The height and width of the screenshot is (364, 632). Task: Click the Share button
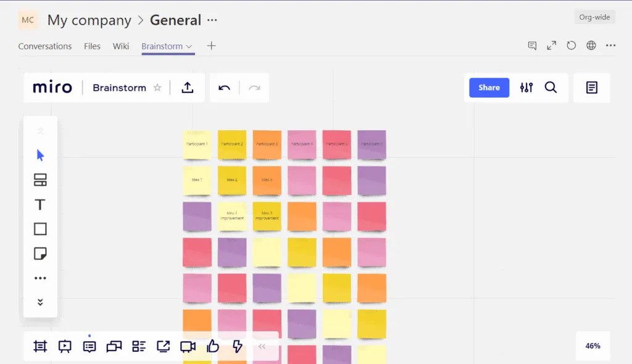[488, 88]
